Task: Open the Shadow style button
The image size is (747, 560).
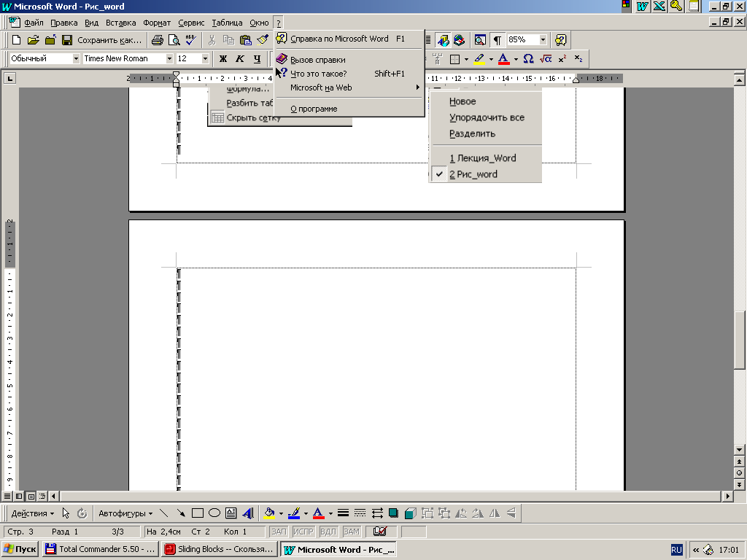Action: 393,513
